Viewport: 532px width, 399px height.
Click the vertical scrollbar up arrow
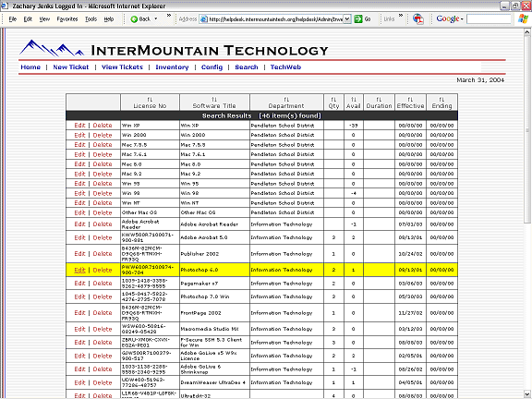[x=526, y=32]
